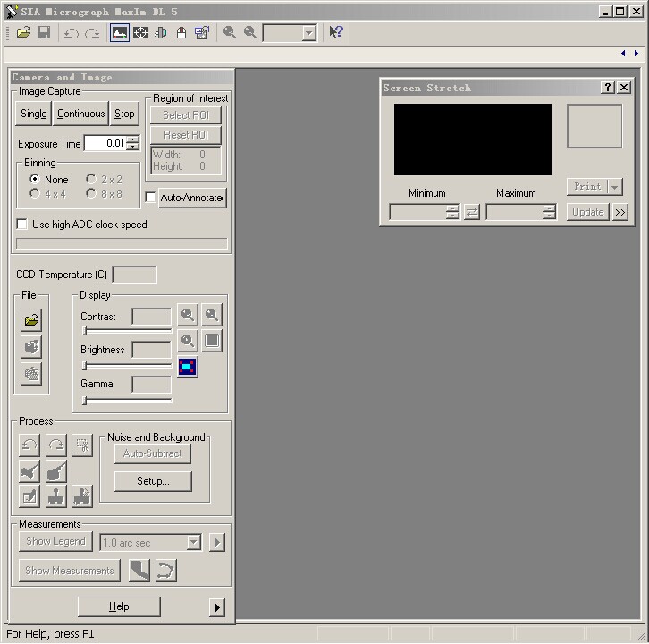Click the Single capture button
This screenshot has width=649, height=644.
coord(34,114)
